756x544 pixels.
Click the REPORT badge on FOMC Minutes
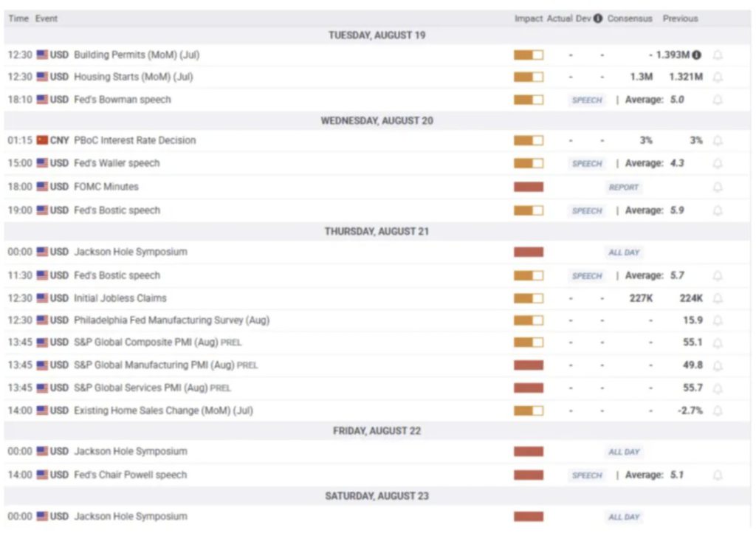point(623,187)
